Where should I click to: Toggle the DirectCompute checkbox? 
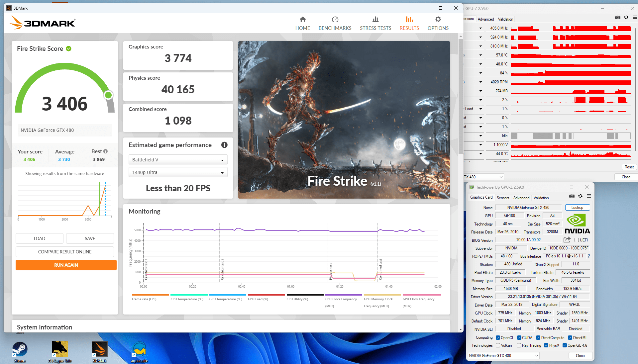[x=538, y=338]
